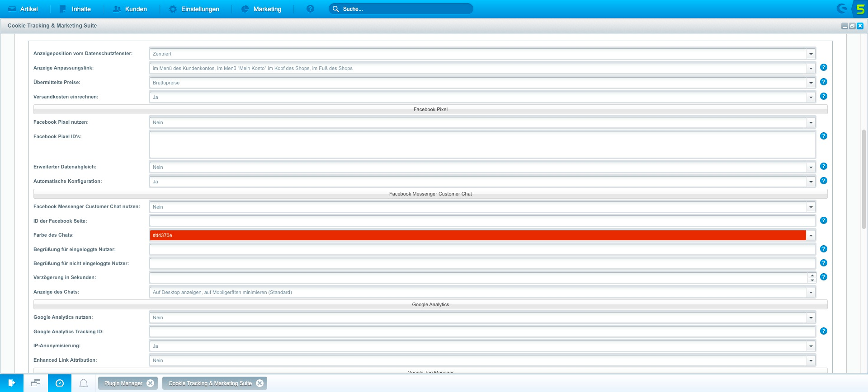Click the dashboard gauge icon in bottom bar
868x392 pixels.
point(60,383)
